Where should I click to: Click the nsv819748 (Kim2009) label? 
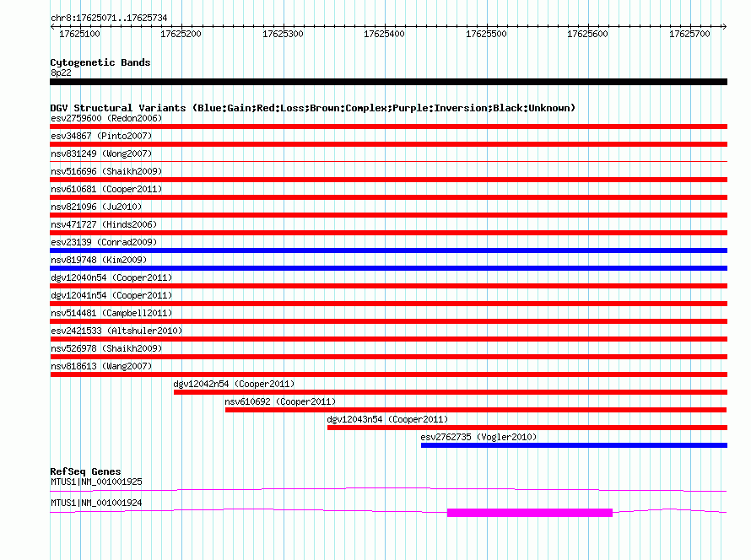[99, 260]
